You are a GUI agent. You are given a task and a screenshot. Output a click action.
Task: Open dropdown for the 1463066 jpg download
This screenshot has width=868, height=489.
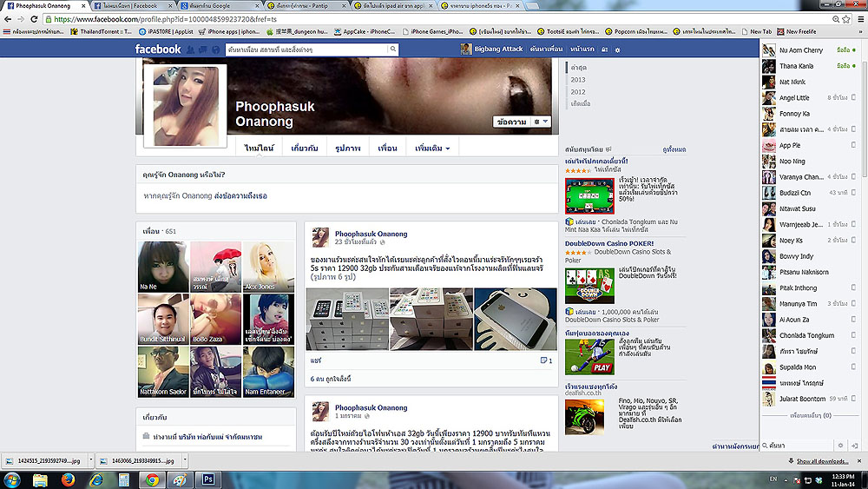pyautogui.click(x=185, y=459)
